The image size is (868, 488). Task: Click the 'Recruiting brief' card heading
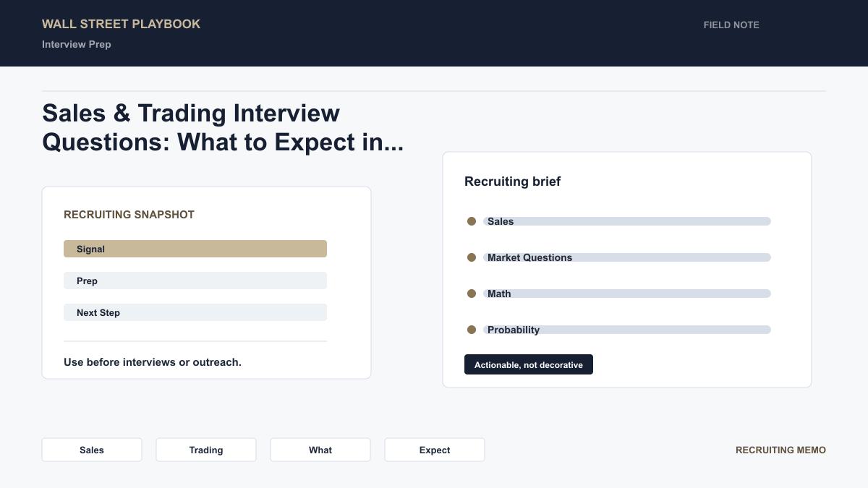(x=513, y=181)
